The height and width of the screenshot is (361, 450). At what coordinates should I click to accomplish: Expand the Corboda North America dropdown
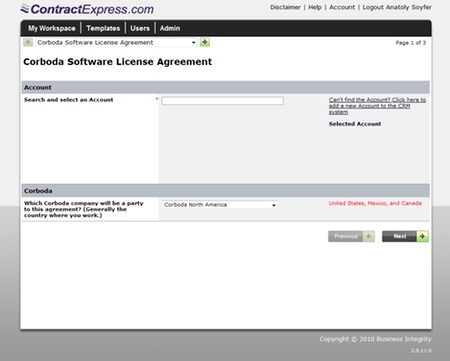click(220, 205)
